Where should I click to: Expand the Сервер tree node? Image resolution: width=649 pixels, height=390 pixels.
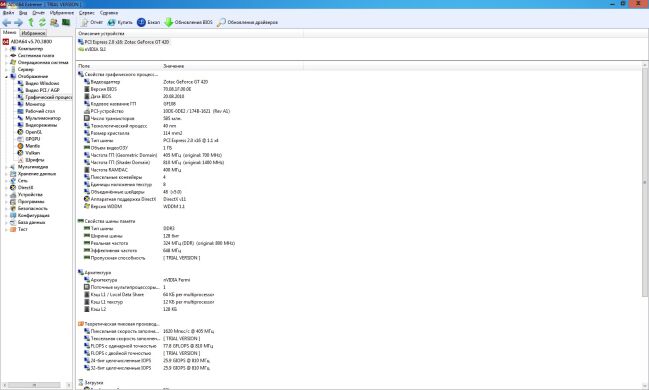[x=6, y=70]
